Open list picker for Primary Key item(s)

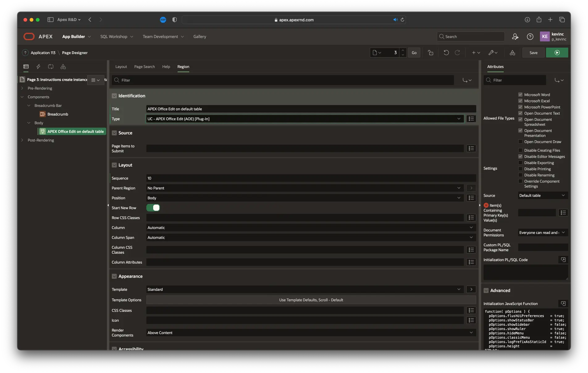tap(563, 213)
